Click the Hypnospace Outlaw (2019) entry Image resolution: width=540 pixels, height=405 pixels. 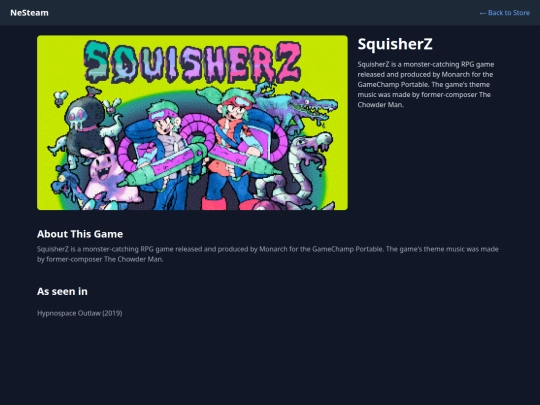pyautogui.click(x=80, y=313)
